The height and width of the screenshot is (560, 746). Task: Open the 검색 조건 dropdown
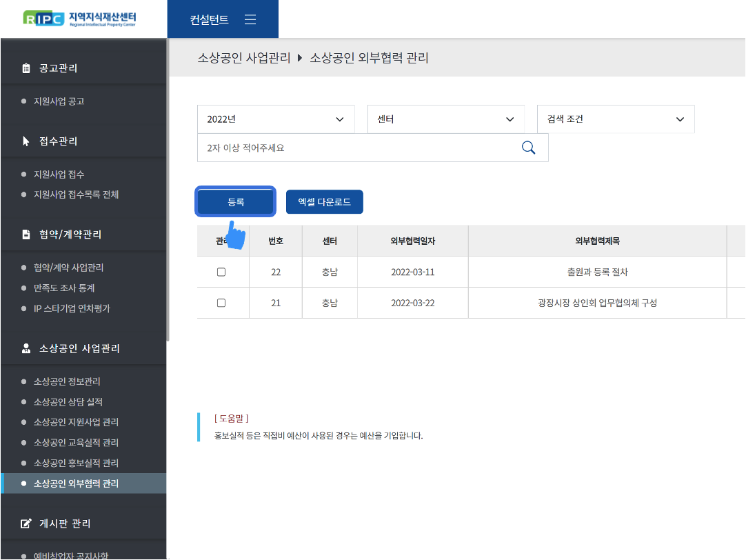(616, 119)
